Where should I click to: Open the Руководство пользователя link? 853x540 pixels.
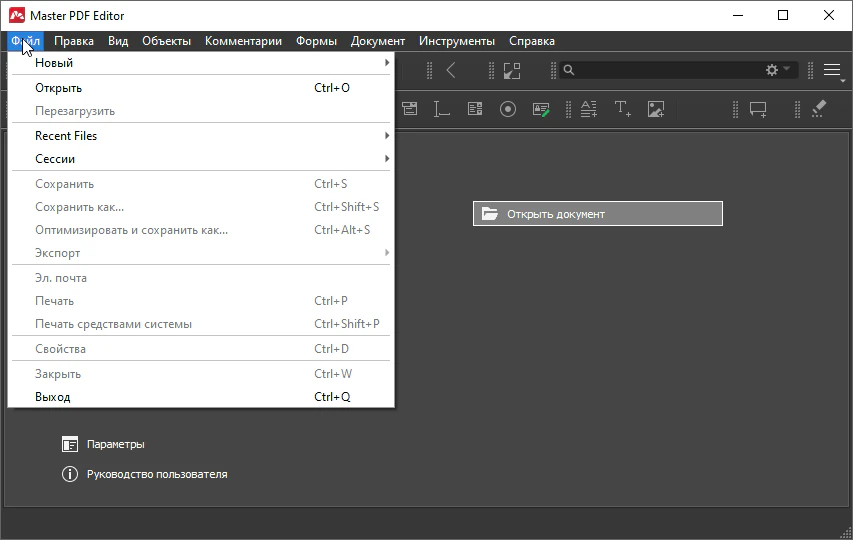[156, 474]
